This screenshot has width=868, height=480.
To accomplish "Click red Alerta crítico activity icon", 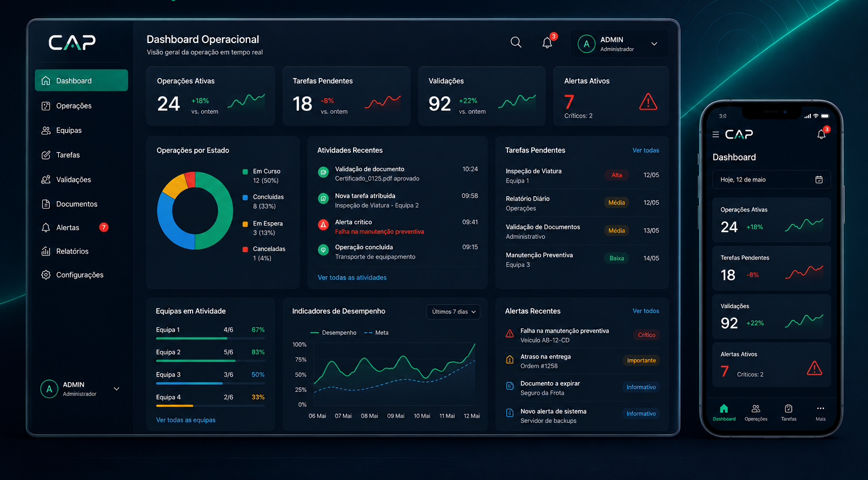I will tap(323, 225).
